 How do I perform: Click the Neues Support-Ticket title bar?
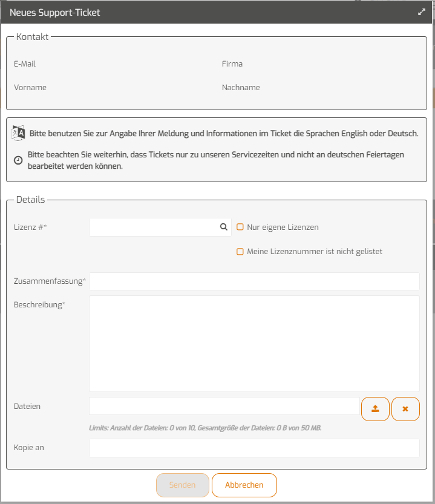(55, 11)
